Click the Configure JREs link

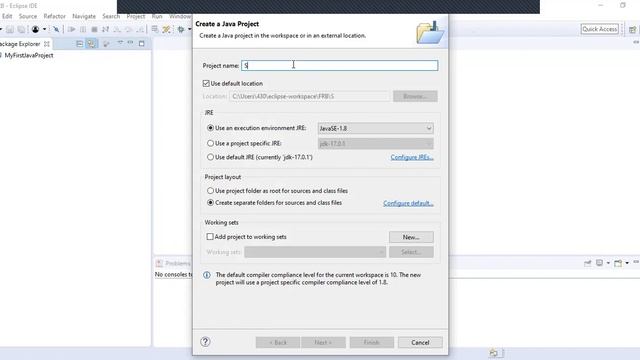(412, 157)
